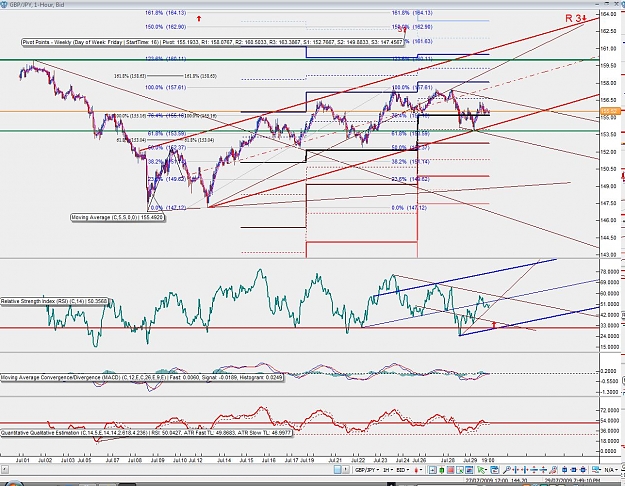
Task: Click the magnifier zoom toolbar icon
Action: tap(507, 470)
